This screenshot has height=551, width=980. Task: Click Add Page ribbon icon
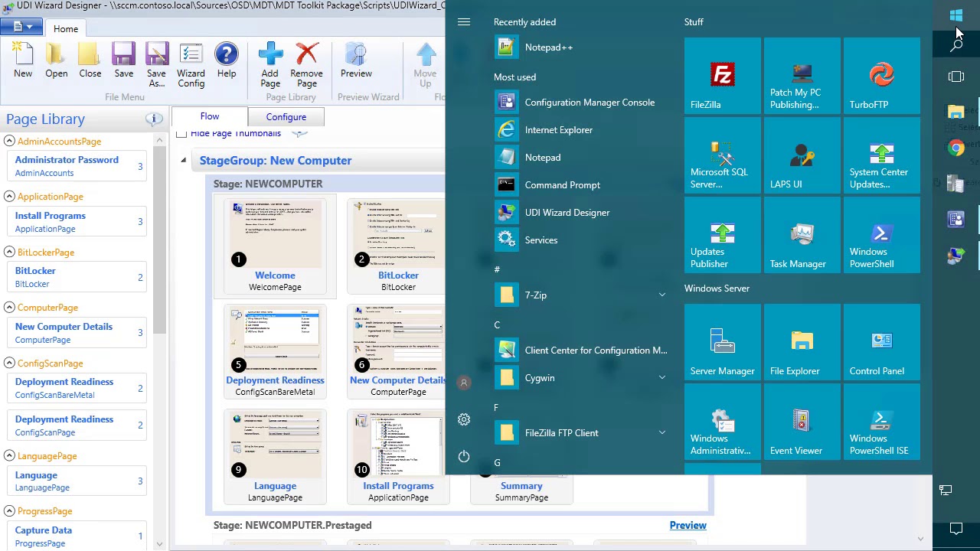pos(269,65)
